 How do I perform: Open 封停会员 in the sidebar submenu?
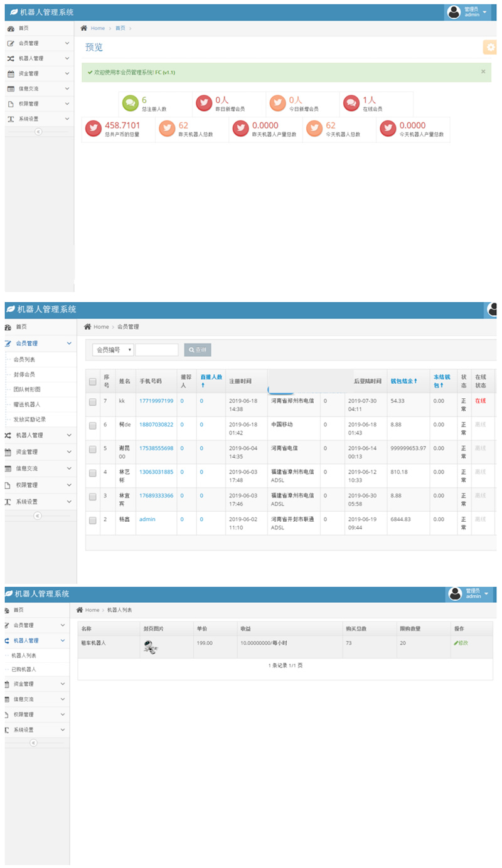26,374
